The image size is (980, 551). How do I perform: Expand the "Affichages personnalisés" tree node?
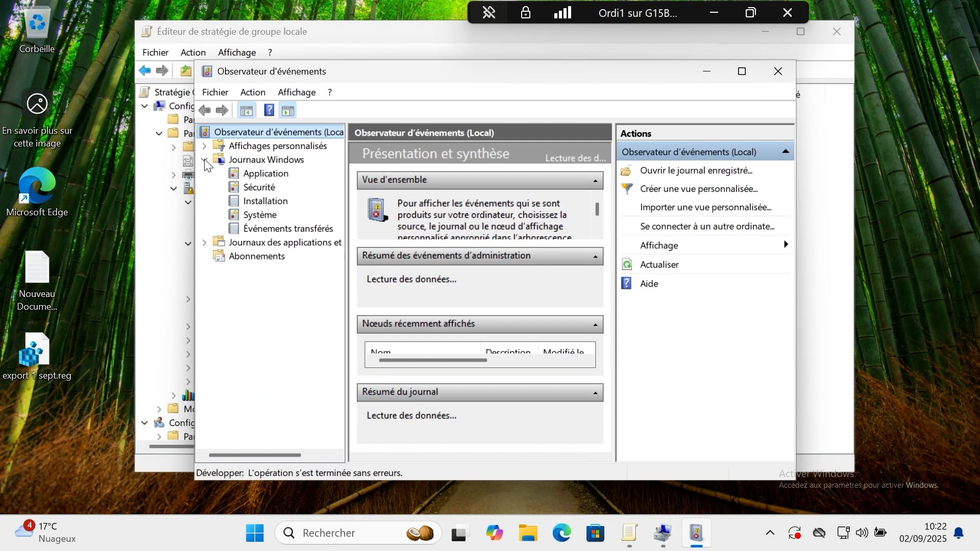(x=204, y=146)
